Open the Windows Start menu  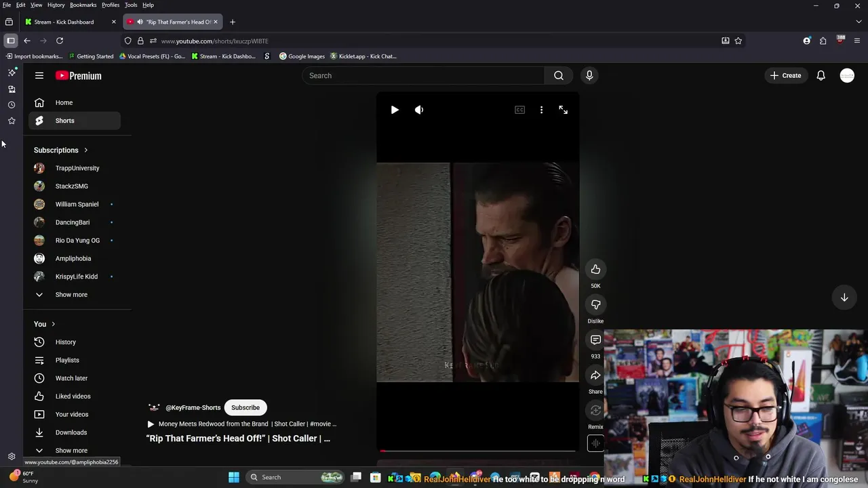234,477
